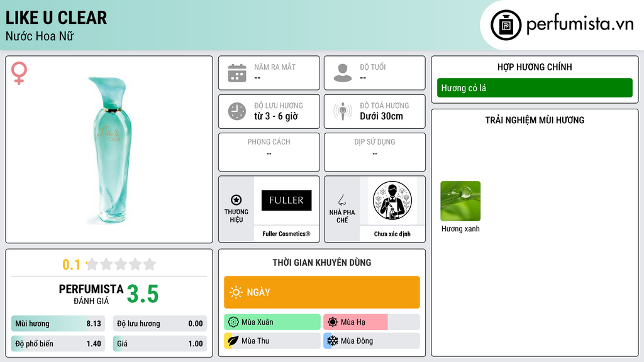This screenshot has width=644, height=362.
Task: Click the Trải nghiệm mùi hương heading
Action: [x=535, y=120]
